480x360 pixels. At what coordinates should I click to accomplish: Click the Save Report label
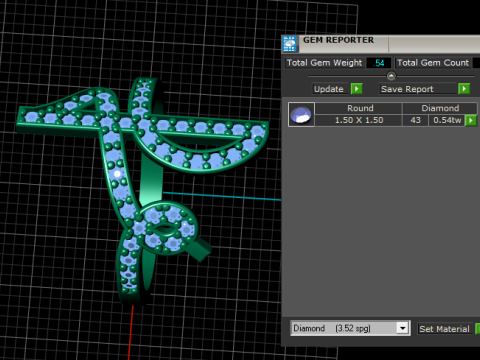click(407, 89)
